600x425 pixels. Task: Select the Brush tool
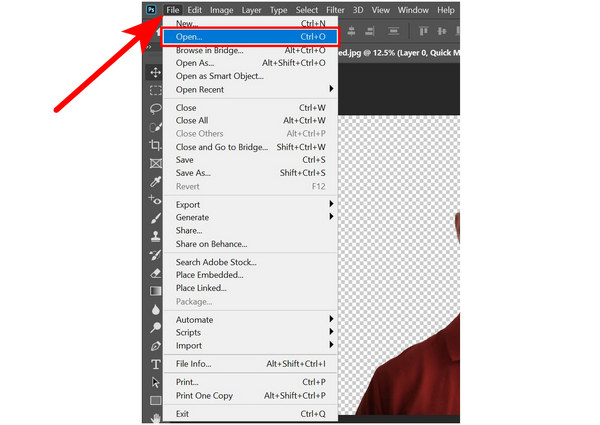[155, 218]
